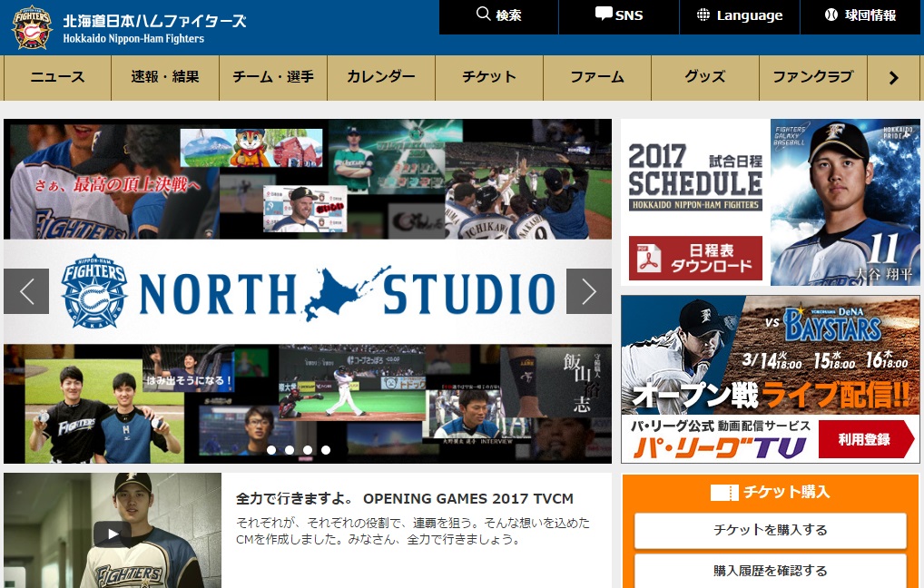This screenshot has height=588, width=924.
Task: Select the ファンクラブ navigation tab
Action: click(x=812, y=78)
